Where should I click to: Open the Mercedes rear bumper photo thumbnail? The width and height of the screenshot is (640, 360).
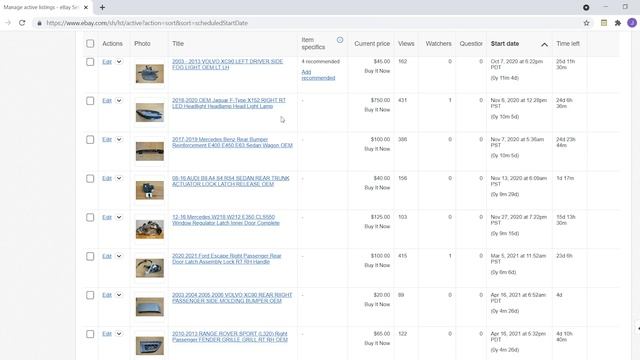(x=150, y=151)
